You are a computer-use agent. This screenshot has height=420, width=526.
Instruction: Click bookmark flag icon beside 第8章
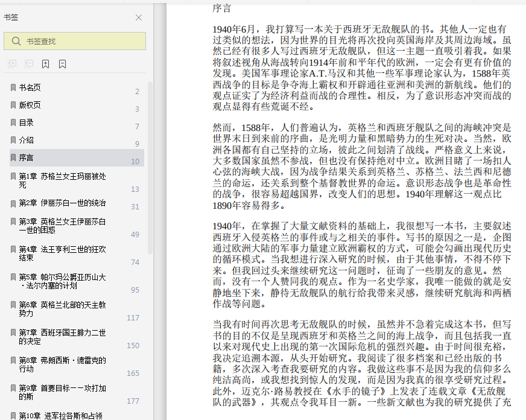tap(13, 360)
